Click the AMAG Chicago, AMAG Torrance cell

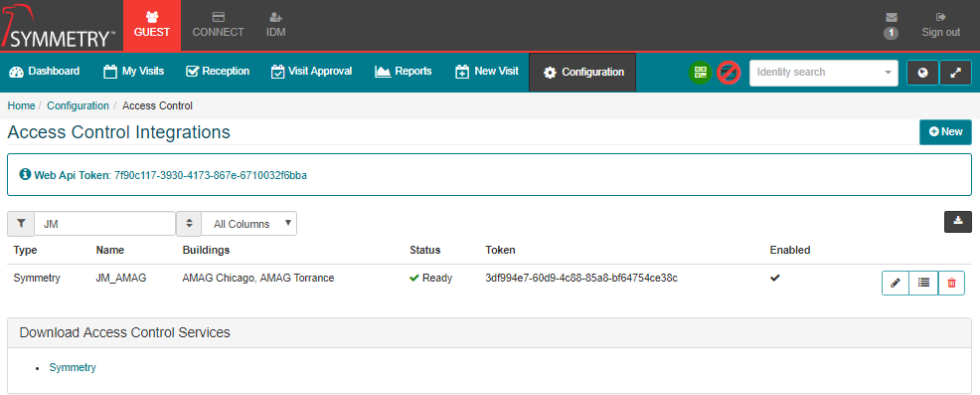click(258, 278)
